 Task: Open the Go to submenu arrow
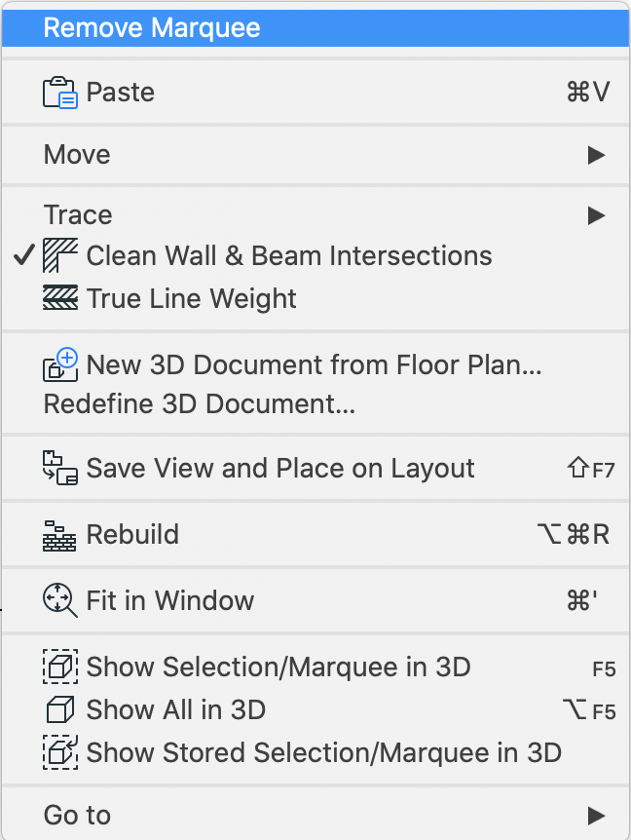pyautogui.click(x=596, y=816)
